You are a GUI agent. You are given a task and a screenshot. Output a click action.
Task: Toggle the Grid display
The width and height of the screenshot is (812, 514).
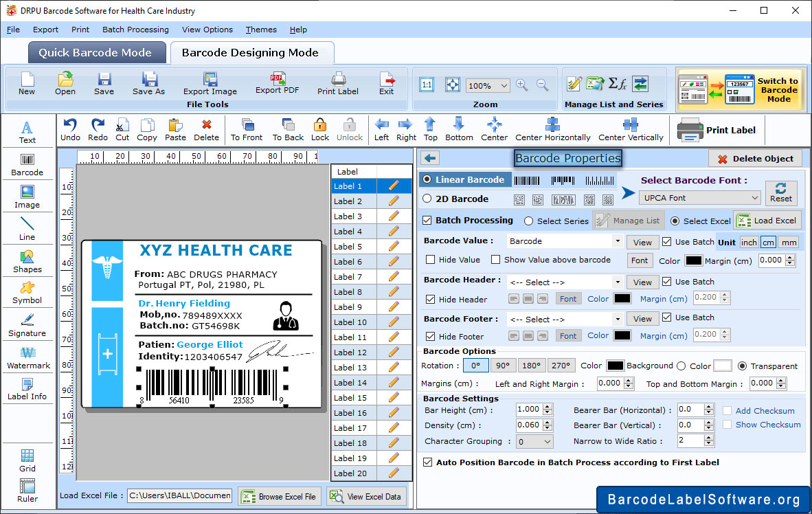click(27, 460)
